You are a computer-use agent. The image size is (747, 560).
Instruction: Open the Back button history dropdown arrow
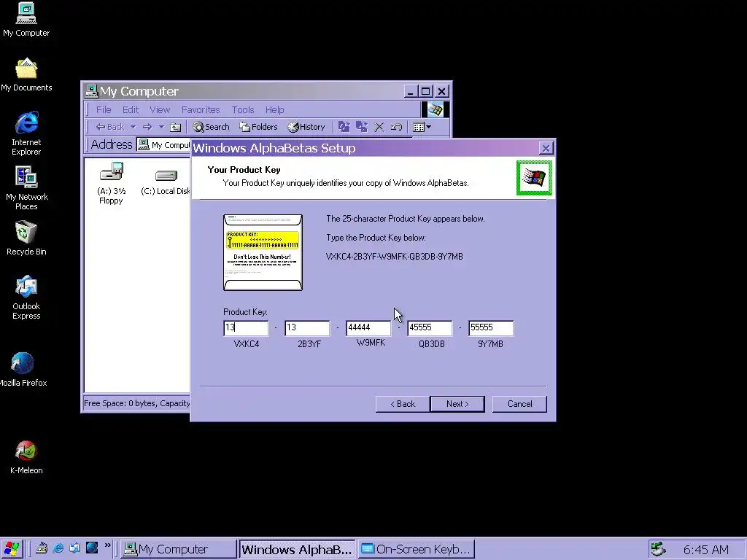coord(133,127)
